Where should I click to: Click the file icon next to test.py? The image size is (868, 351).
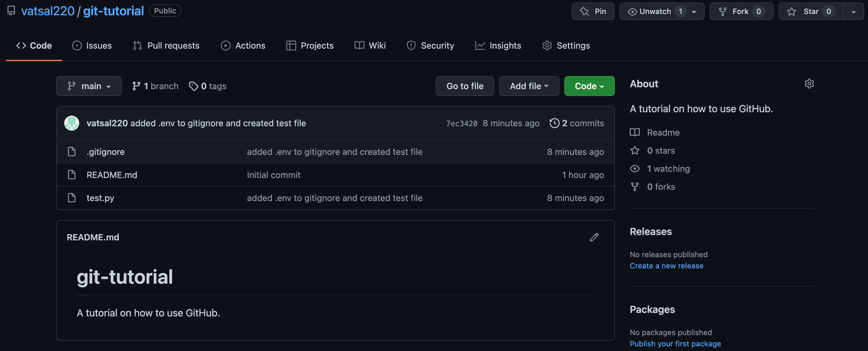[71, 198]
